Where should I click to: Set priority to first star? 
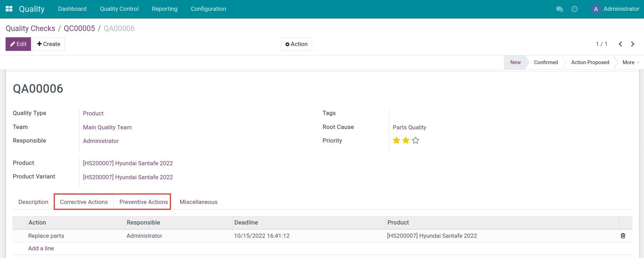[396, 141]
